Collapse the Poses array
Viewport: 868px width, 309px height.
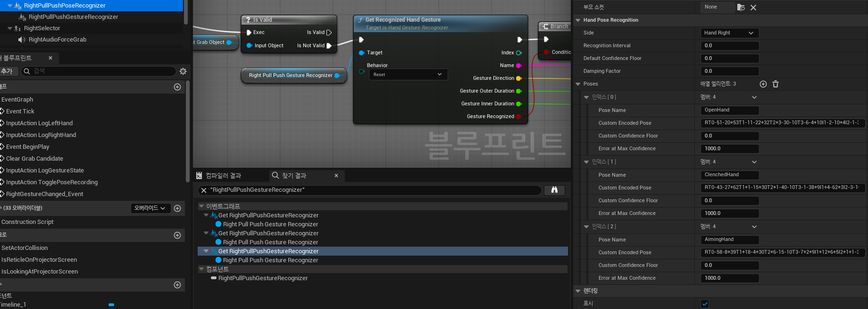pos(578,84)
